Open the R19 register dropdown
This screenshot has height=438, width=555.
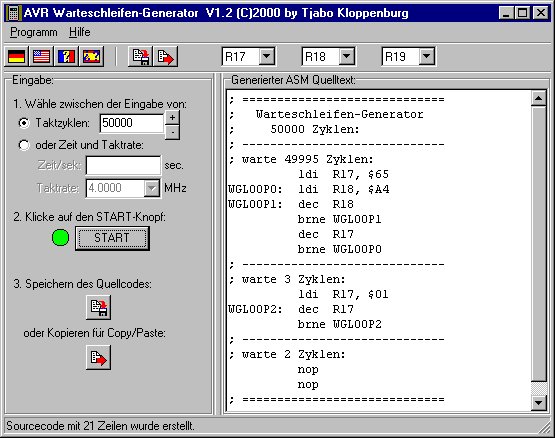click(427, 56)
